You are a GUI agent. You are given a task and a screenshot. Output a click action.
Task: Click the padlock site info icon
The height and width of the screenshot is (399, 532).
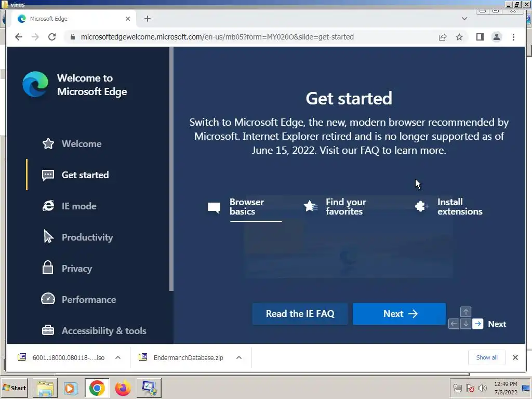(72, 37)
